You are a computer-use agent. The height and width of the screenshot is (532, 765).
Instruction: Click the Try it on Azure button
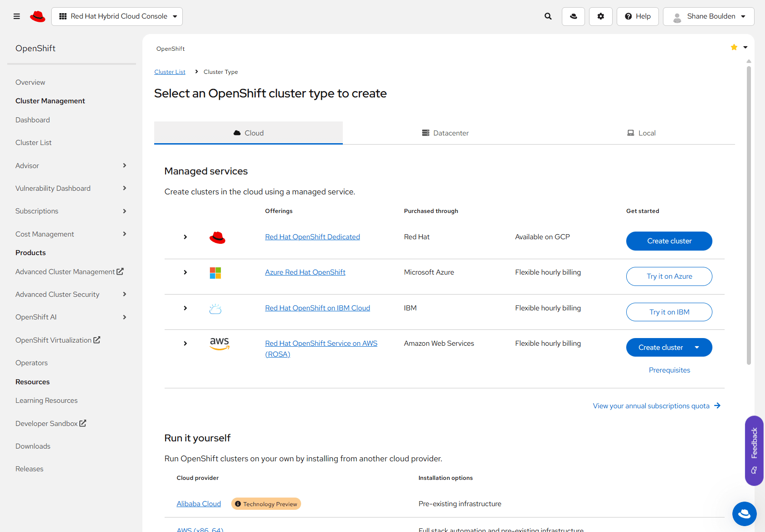pyautogui.click(x=669, y=276)
